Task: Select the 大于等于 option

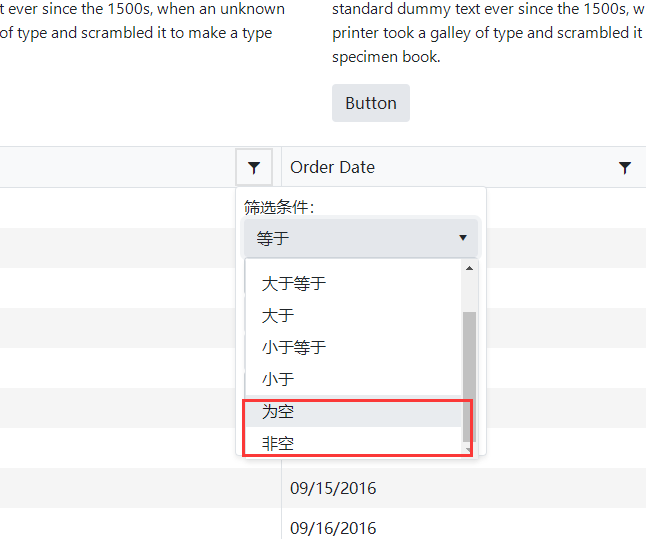Action: 294,284
